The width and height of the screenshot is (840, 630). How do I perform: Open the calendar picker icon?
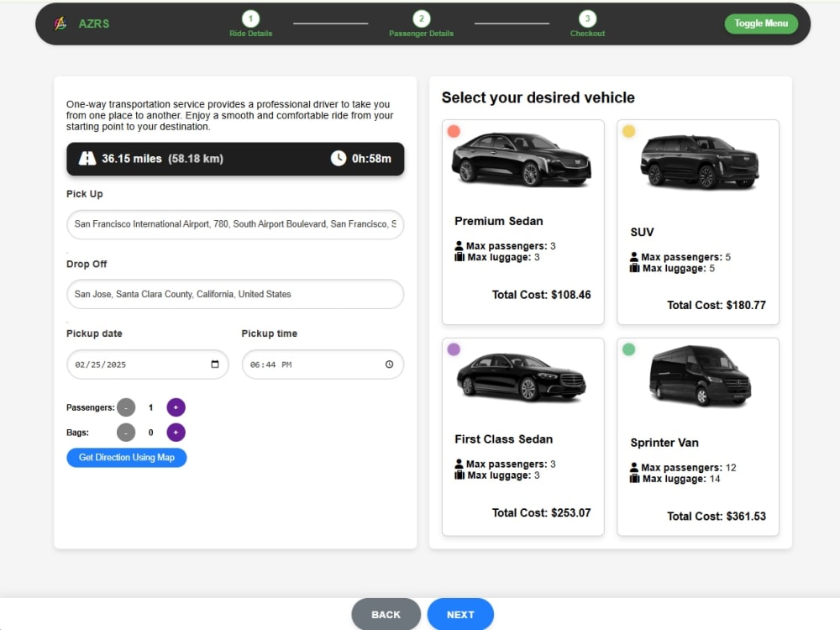click(215, 365)
